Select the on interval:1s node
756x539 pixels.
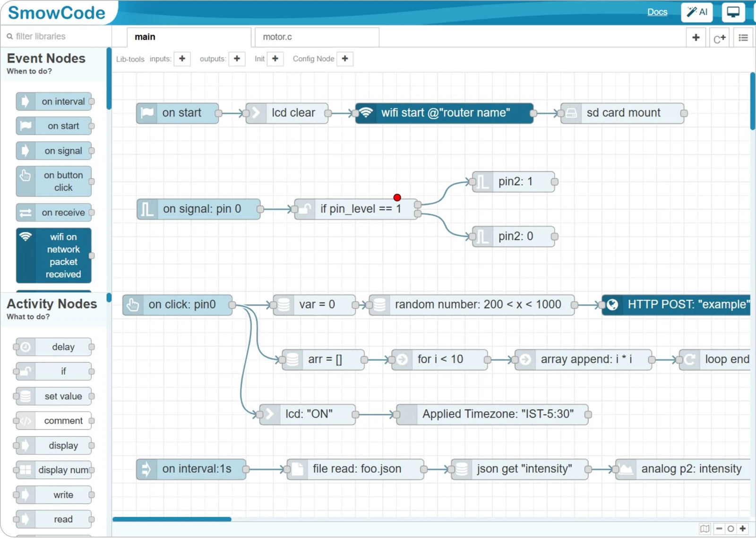(x=191, y=469)
